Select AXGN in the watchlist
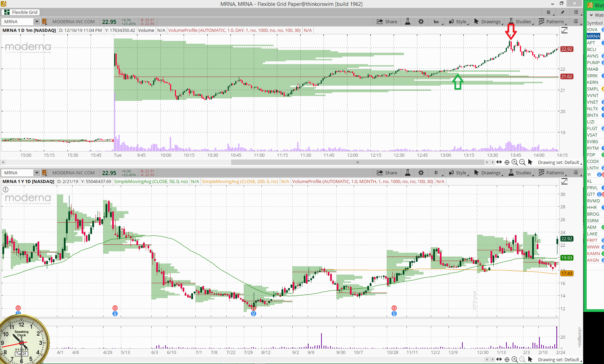The width and height of the screenshot is (604, 364). tap(593, 260)
